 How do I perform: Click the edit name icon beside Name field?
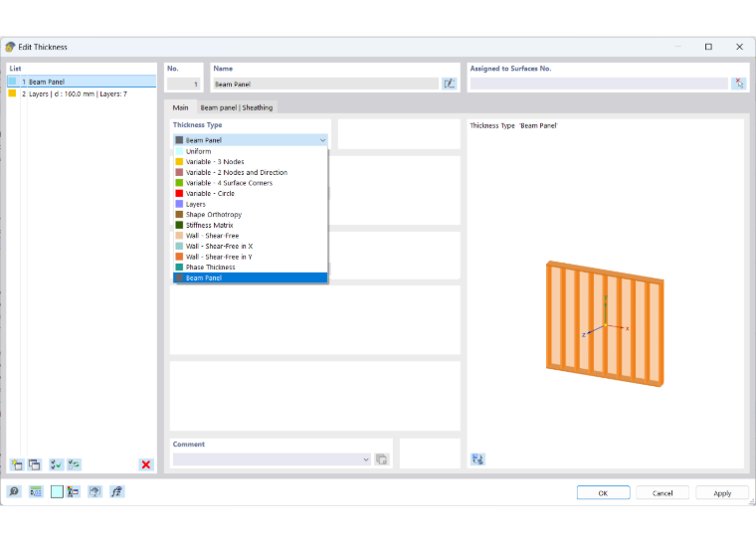pyautogui.click(x=449, y=84)
